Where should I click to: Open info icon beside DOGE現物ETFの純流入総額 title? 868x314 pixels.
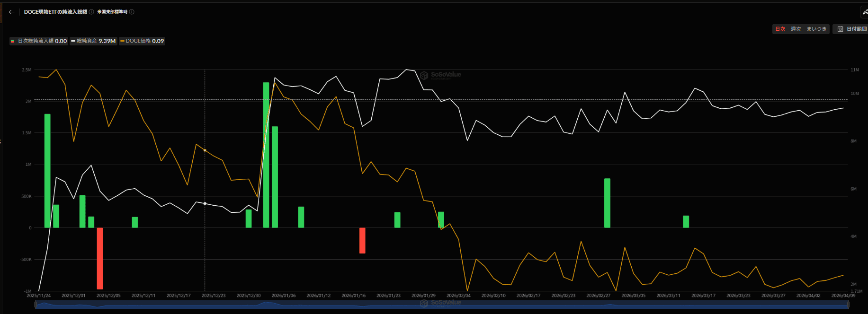tap(91, 12)
